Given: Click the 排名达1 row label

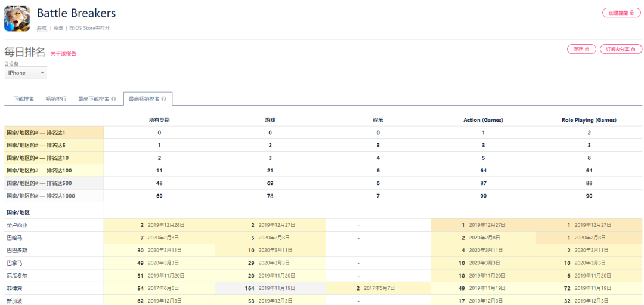Looking at the screenshot, I should [54, 133].
